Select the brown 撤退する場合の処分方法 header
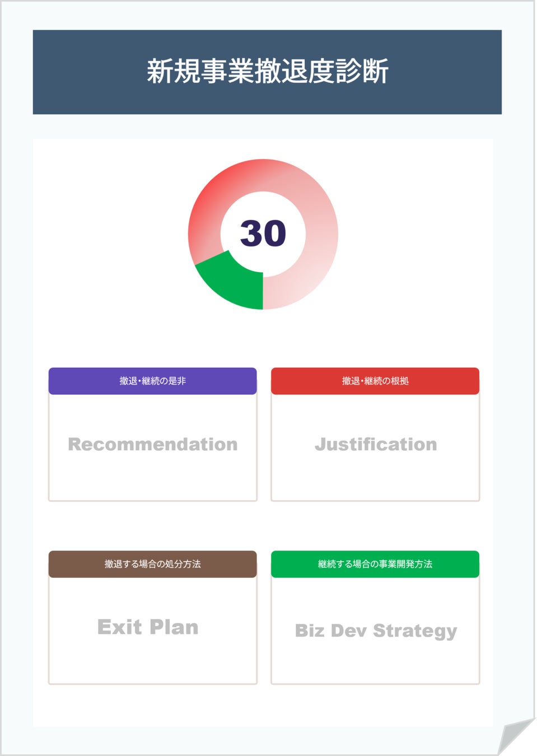Image resolution: width=537 pixels, height=756 pixels. (x=152, y=564)
